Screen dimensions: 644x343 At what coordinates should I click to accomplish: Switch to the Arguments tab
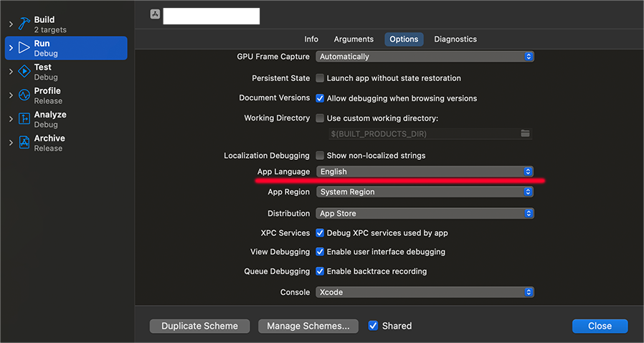coord(354,39)
